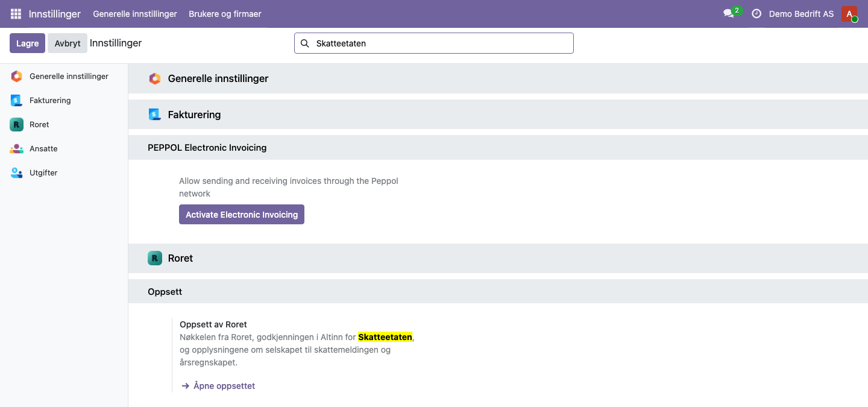Click the Roret section header text

pos(180,258)
